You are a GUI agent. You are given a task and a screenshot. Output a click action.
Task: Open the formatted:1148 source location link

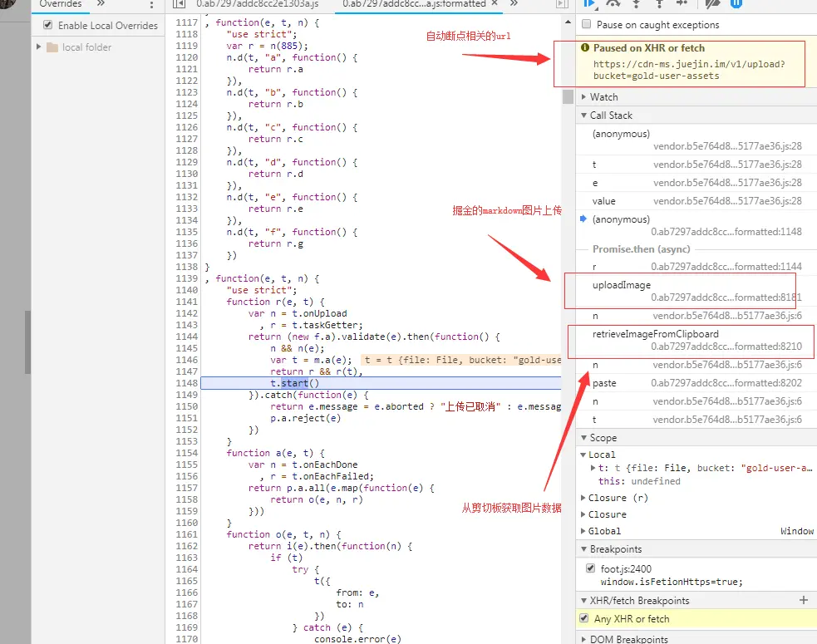tap(726, 231)
